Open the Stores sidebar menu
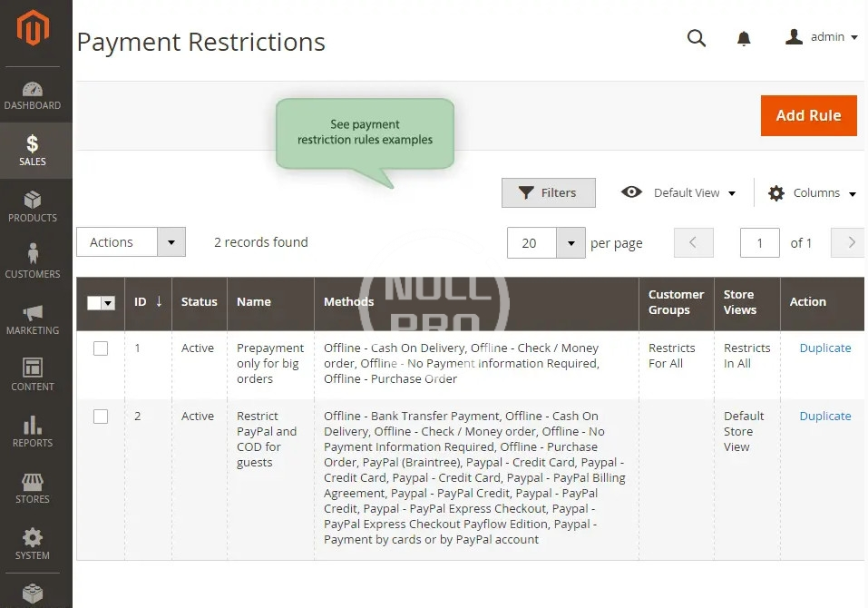 (x=33, y=488)
